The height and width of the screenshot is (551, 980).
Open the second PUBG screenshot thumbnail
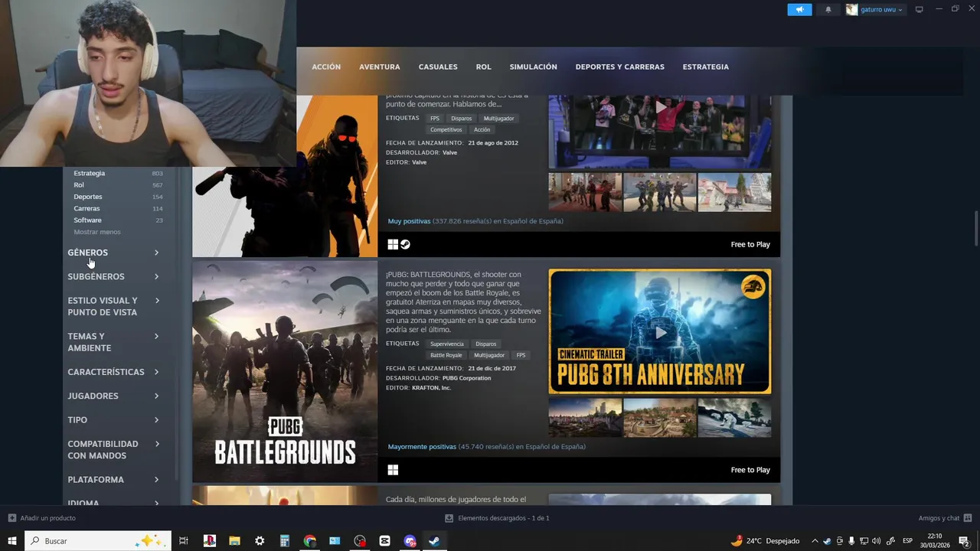[660, 418]
